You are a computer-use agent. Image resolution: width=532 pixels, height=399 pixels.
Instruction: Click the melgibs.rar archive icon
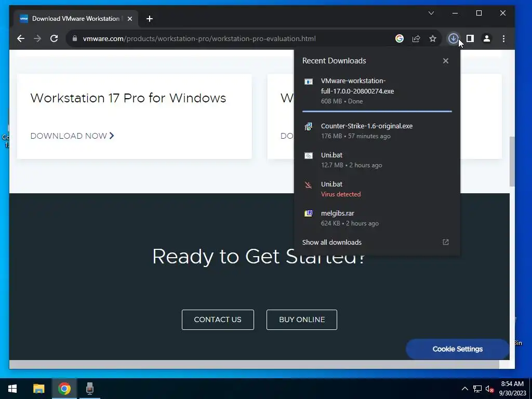pos(309,214)
